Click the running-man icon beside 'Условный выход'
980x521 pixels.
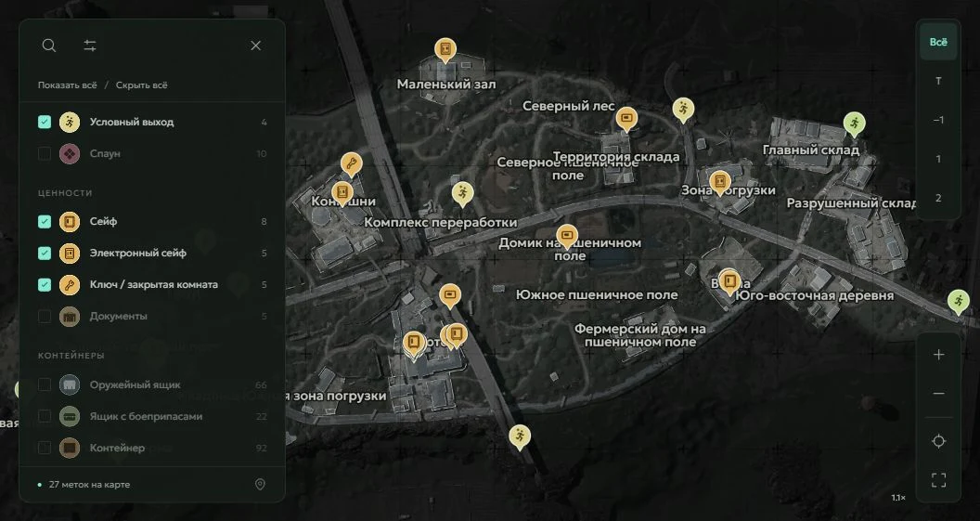coord(70,122)
